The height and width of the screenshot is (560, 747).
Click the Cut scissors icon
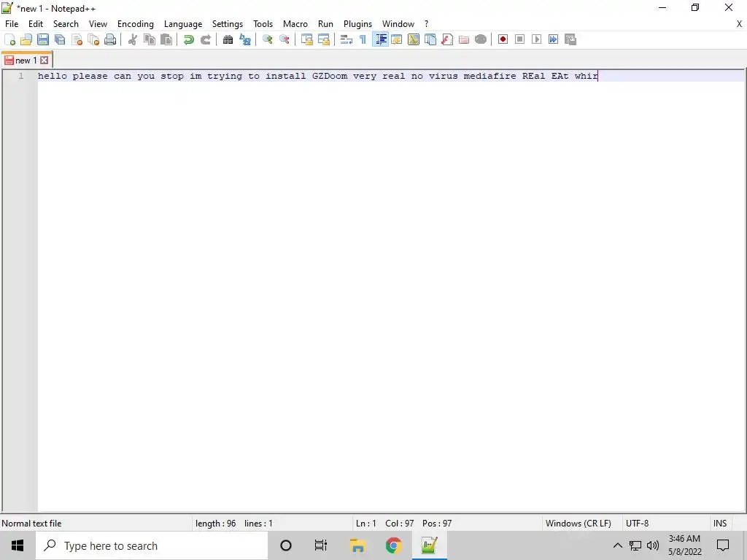coord(133,39)
